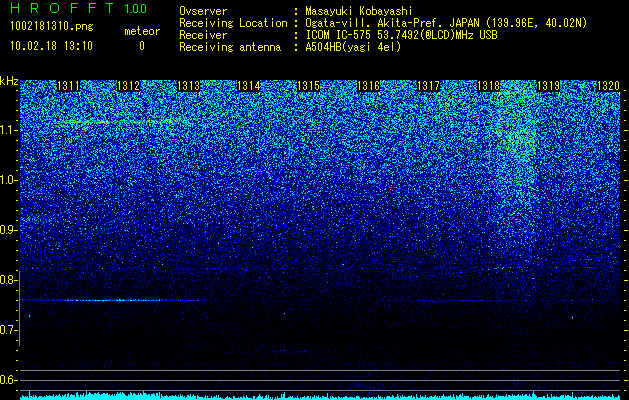Click the 1316 time marker

pyautogui.click(x=368, y=86)
